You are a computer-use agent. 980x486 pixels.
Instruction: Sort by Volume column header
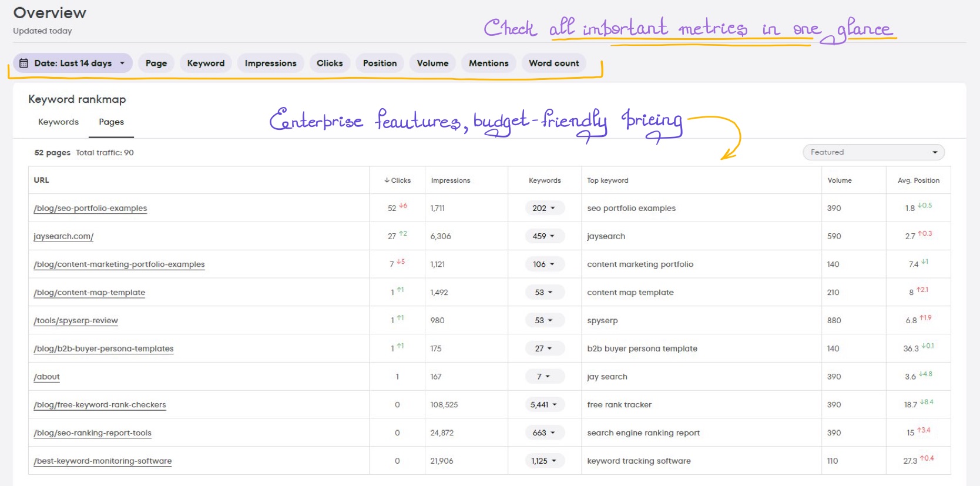(840, 180)
